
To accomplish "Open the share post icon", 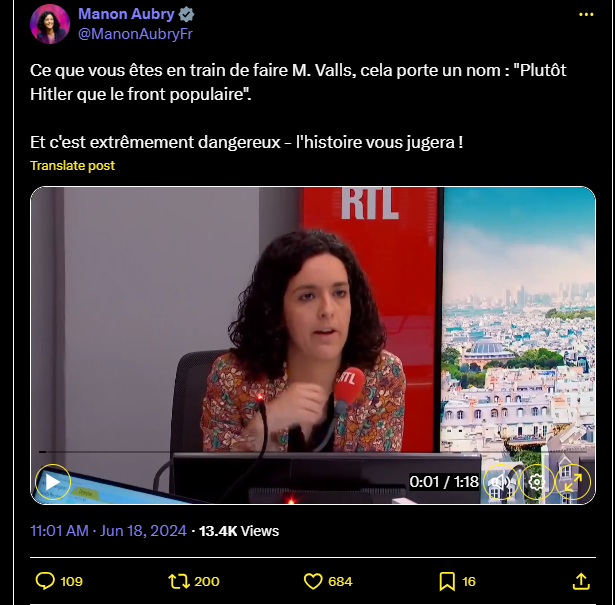I will pyautogui.click(x=581, y=581).
